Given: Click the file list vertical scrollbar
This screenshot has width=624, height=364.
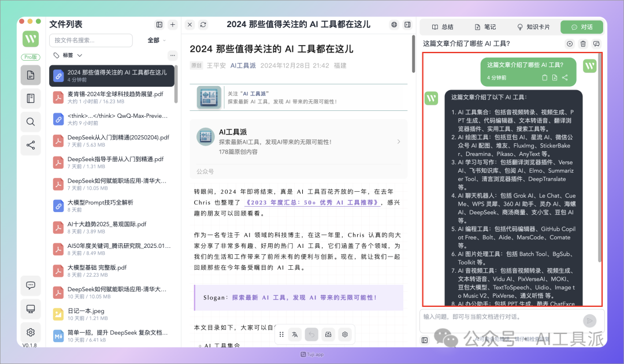Looking at the screenshot, I should 176,84.
